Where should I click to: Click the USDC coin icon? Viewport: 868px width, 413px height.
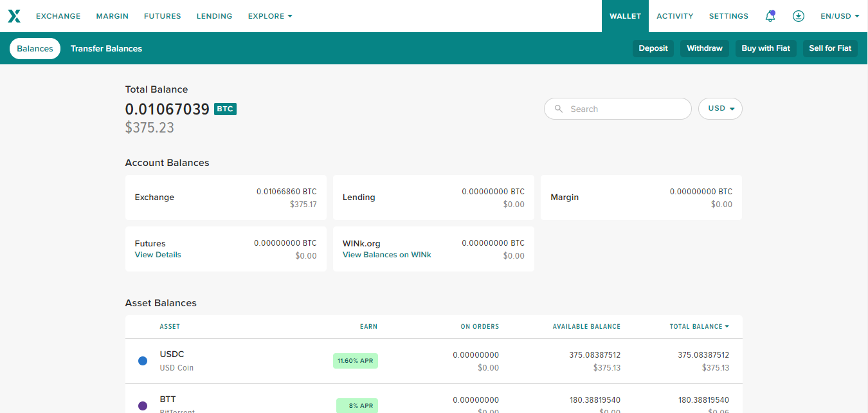(143, 361)
